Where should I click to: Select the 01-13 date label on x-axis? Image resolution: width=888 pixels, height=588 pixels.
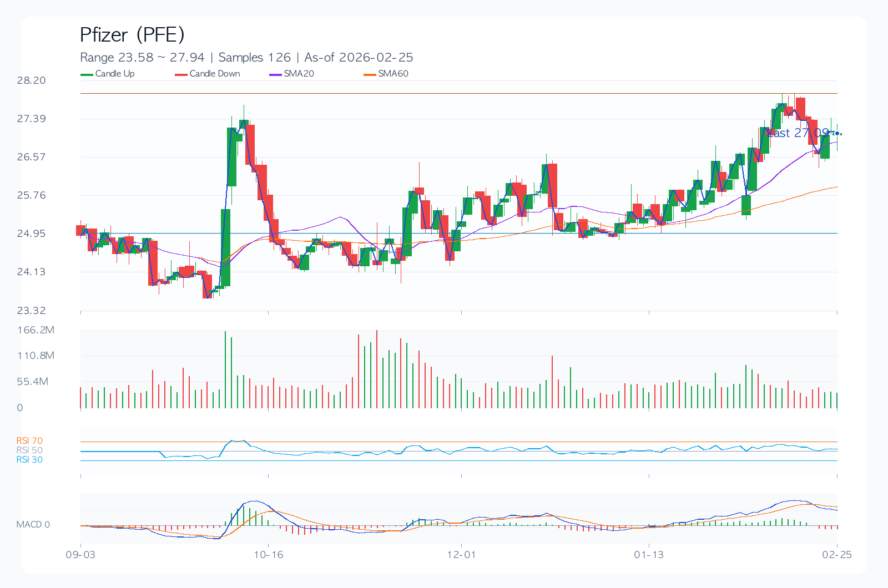pos(649,555)
